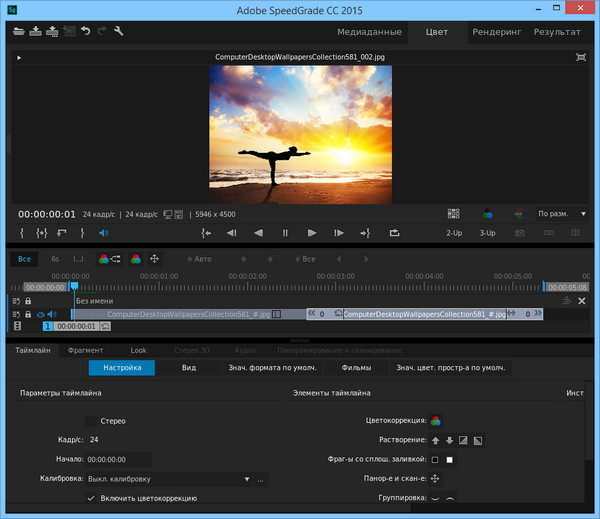Viewport: 600px width, 519px height.
Task: Uncheck Включить цветокоррекцию checkbox
Action: (x=92, y=498)
